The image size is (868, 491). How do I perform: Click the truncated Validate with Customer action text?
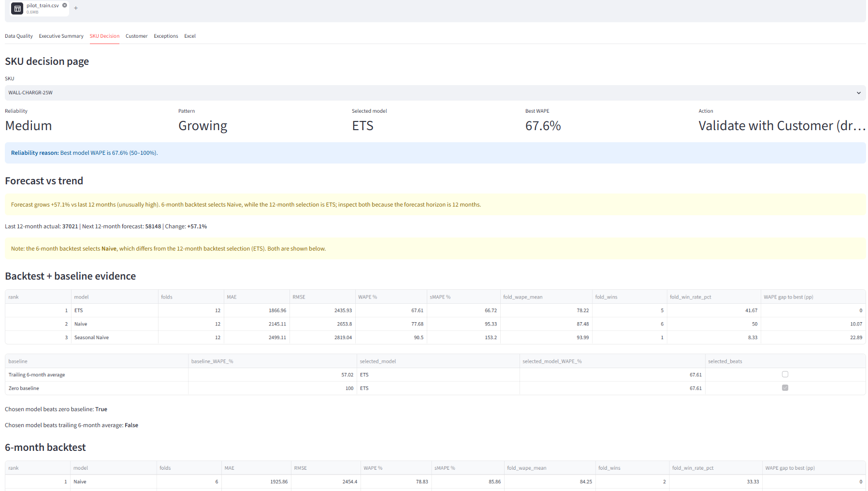coord(781,126)
